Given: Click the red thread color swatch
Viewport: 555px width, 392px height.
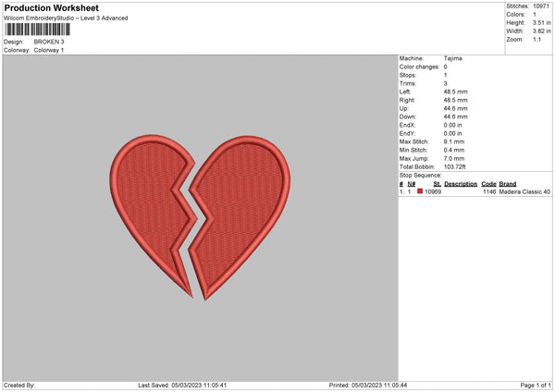Looking at the screenshot, I should tap(420, 191).
